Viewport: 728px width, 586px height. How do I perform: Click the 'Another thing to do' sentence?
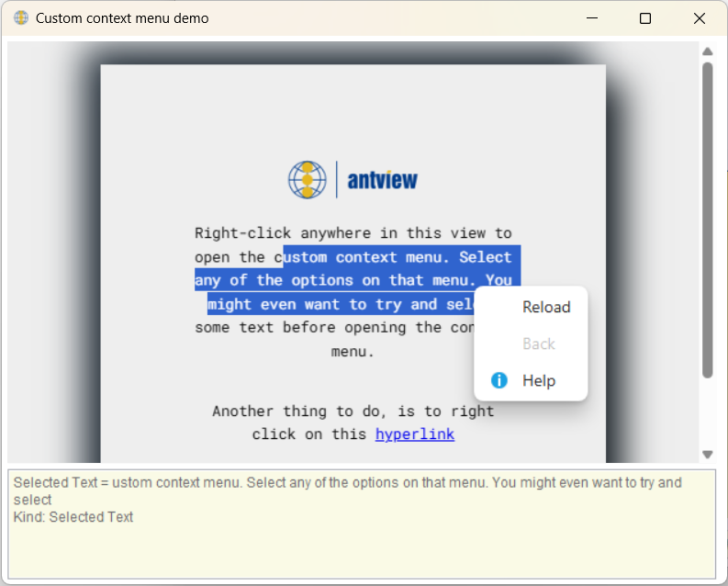pyautogui.click(x=353, y=411)
